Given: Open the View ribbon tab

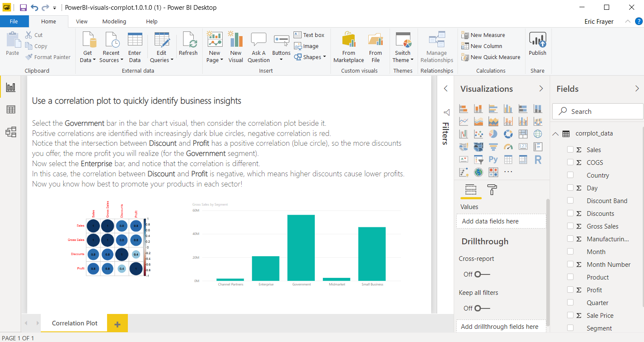Looking at the screenshot, I should click(x=82, y=21).
